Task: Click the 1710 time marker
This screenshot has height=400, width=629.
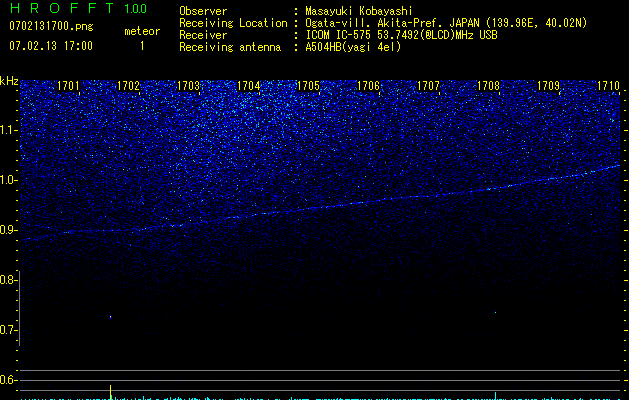Action: tap(609, 86)
